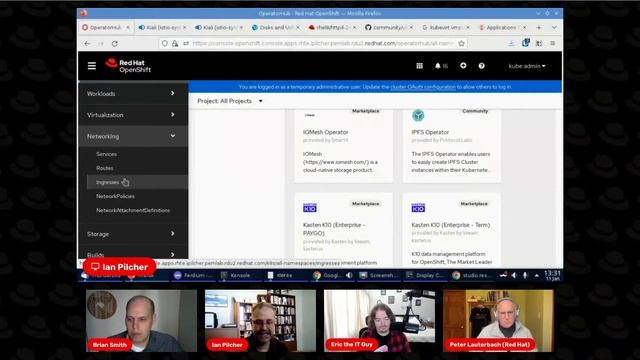This screenshot has height=360, width=640.
Task: Open the list all tabs chevron
Action: click(554, 27)
